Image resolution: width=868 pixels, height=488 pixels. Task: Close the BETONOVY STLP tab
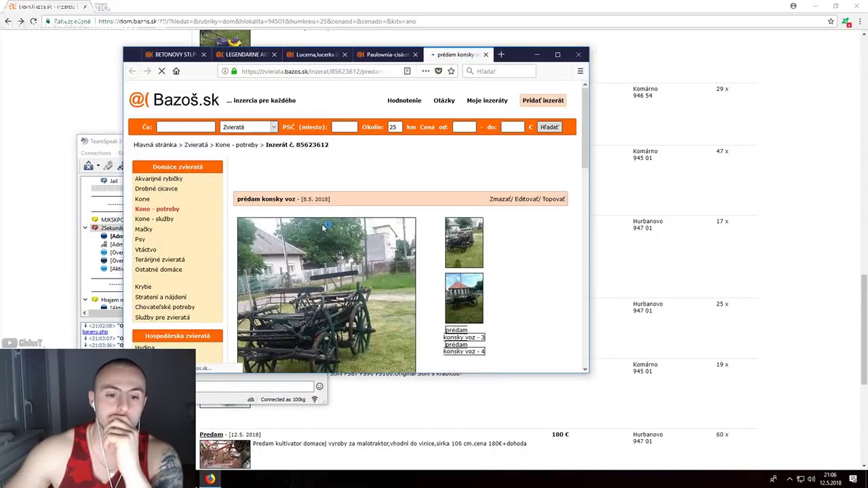[203, 55]
